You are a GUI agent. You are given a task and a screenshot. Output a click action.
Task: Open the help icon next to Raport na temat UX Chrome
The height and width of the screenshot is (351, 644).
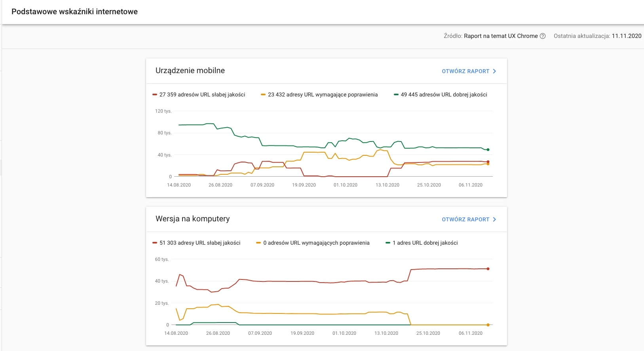tap(543, 36)
